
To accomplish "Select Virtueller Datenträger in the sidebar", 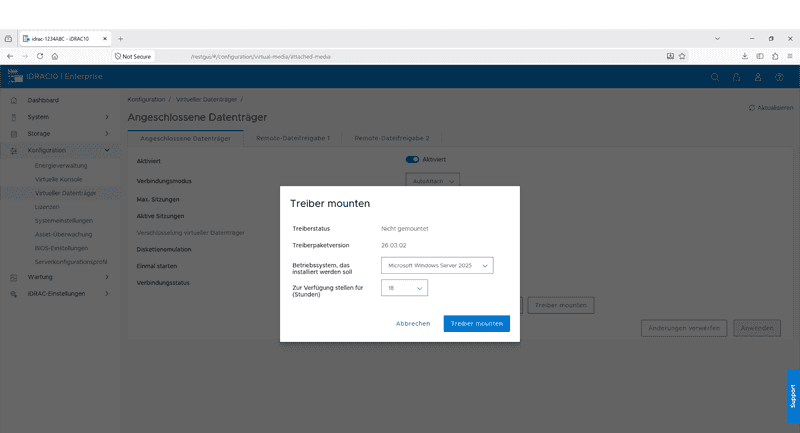I will coord(65,193).
